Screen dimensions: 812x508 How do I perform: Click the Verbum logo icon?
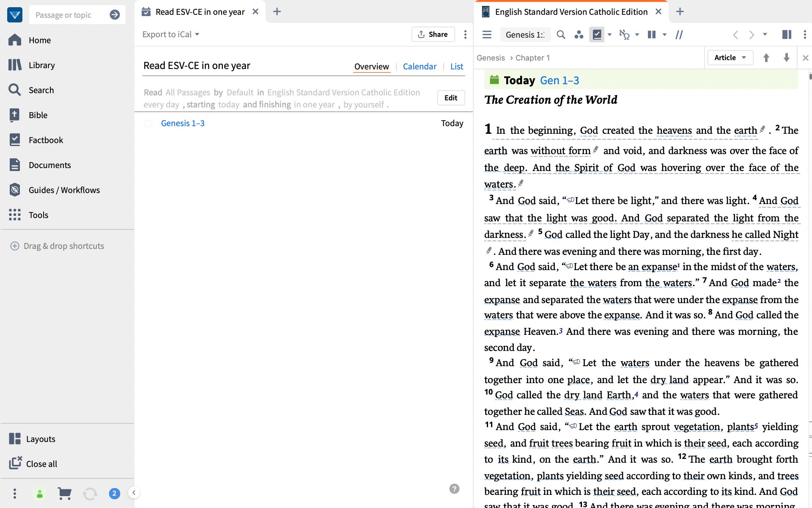[15, 15]
